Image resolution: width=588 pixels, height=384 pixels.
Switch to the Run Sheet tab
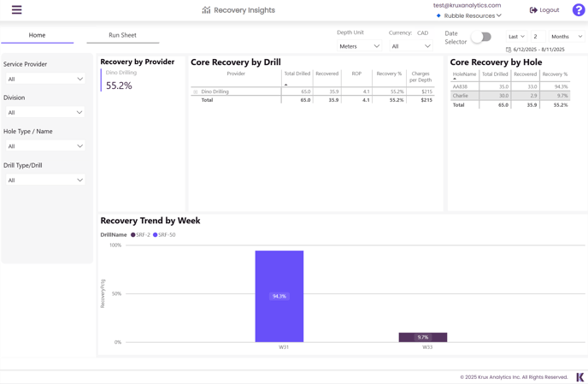tap(122, 35)
